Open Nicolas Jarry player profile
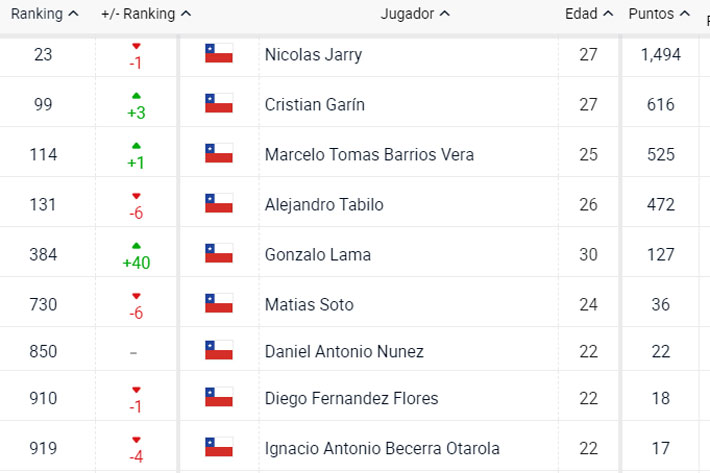 pos(313,55)
